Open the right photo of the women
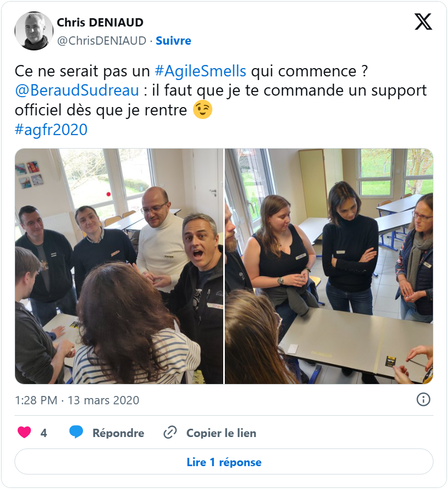Screen dimensions: 448x489 pyautogui.click(x=329, y=266)
